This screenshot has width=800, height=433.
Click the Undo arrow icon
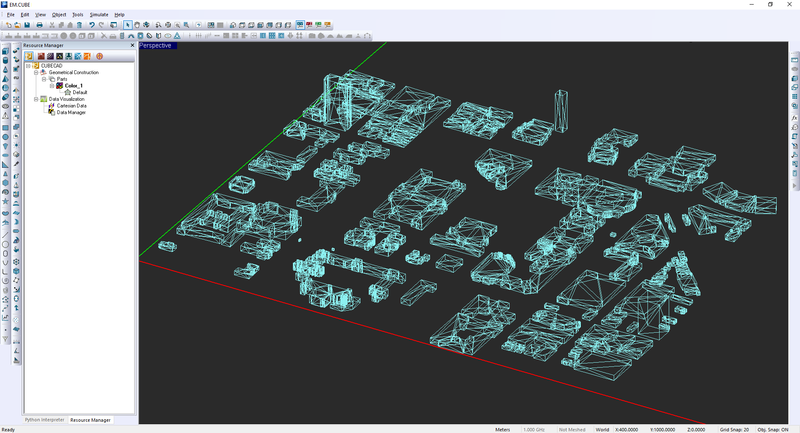pyautogui.click(x=90, y=25)
